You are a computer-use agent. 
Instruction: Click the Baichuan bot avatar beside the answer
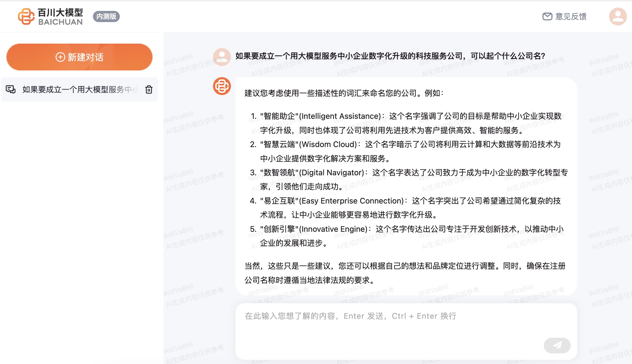coord(222,86)
